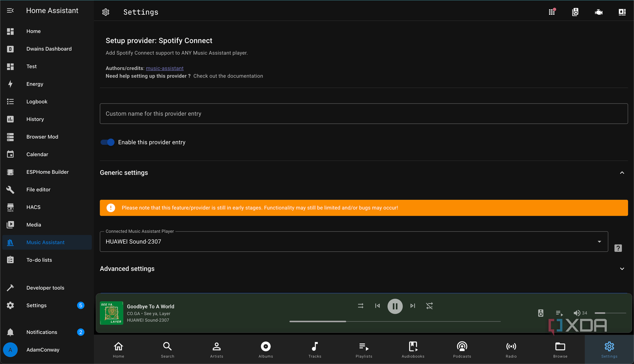This screenshot has height=364, width=634.
Task: Toggle shuffle in the player bar
Action: click(360, 306)
